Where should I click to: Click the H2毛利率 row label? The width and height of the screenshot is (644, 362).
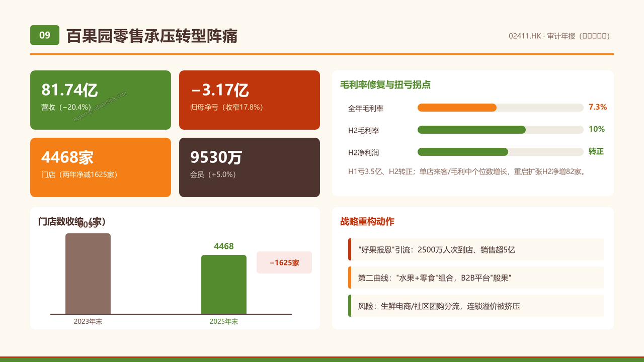tap(363, 130)
